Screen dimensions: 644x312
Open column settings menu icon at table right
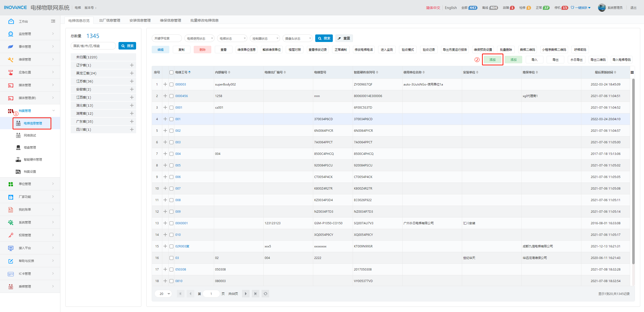point(632,72)
